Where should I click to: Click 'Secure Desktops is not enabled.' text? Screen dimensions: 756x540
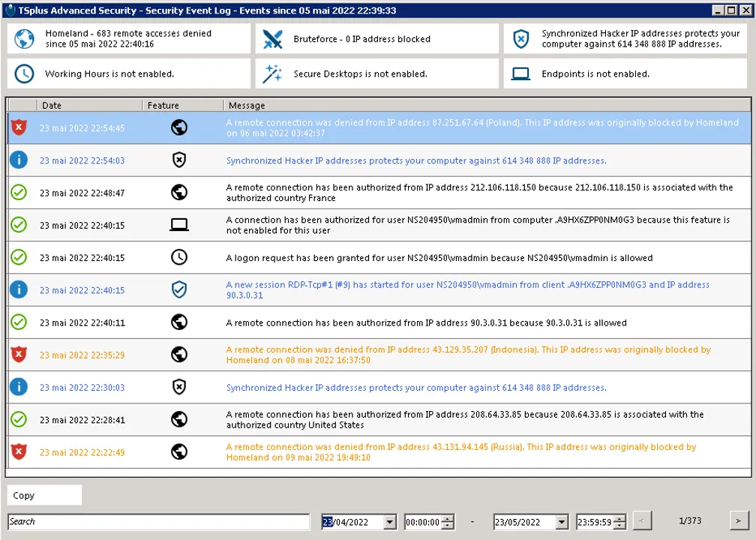pyautogui.click(x=360, y=73)
